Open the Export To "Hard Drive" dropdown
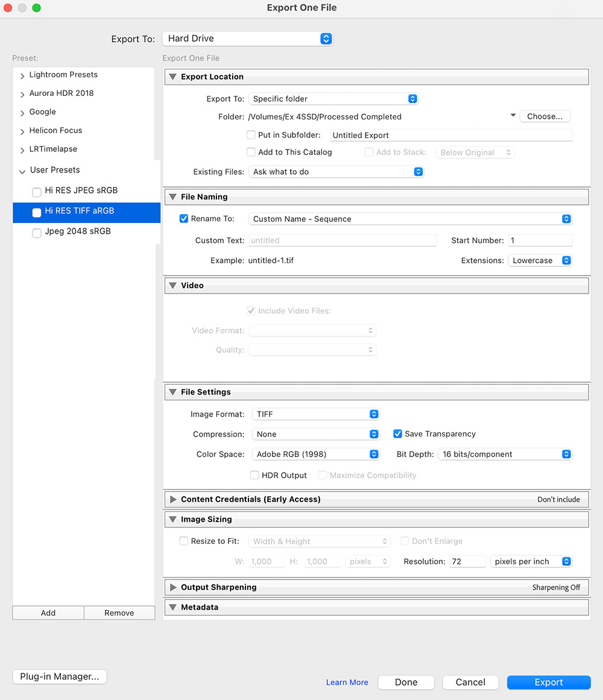This screenshot has height=700, width=603. pos(247,39)
